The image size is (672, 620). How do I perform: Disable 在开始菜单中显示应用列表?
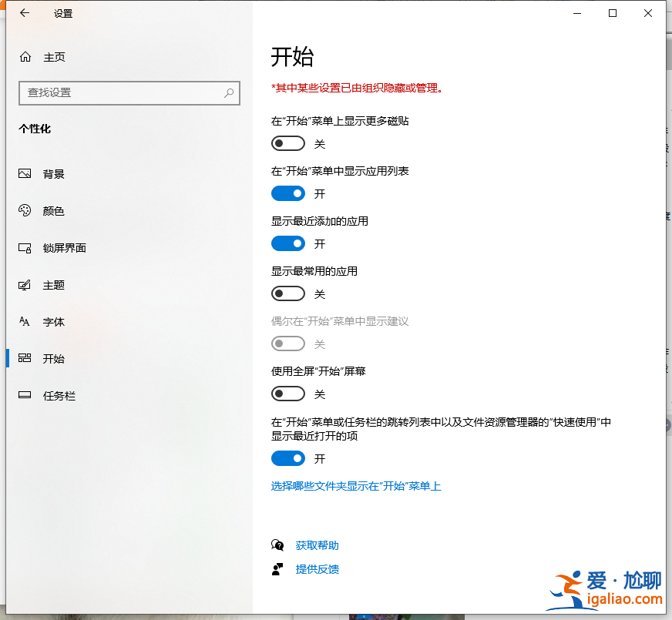tap(287, 193)
